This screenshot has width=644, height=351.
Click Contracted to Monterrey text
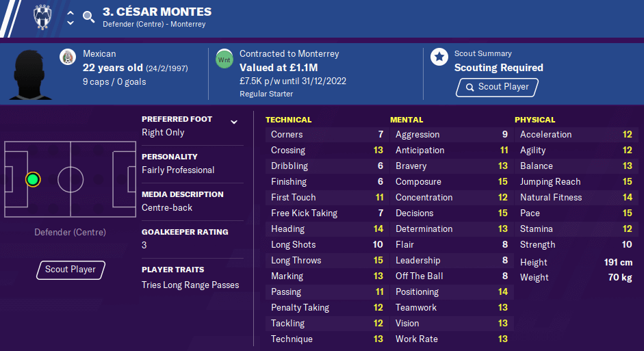[289, 54]
